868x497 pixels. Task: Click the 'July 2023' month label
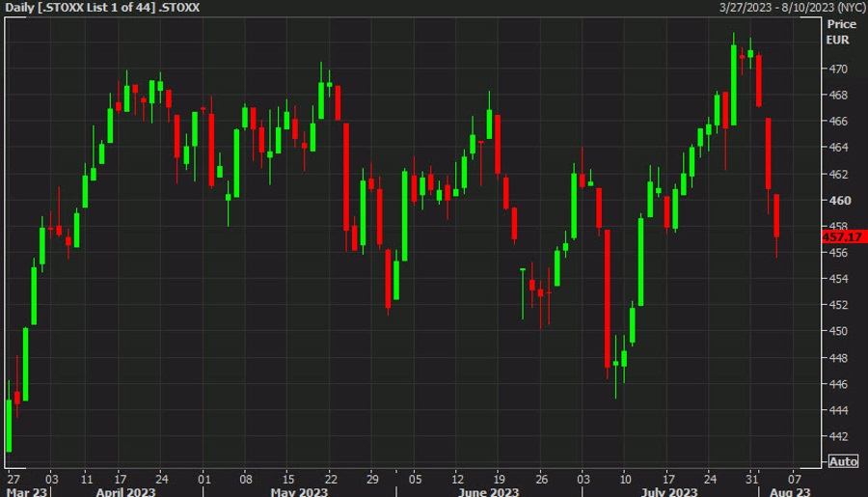(669, 491)
